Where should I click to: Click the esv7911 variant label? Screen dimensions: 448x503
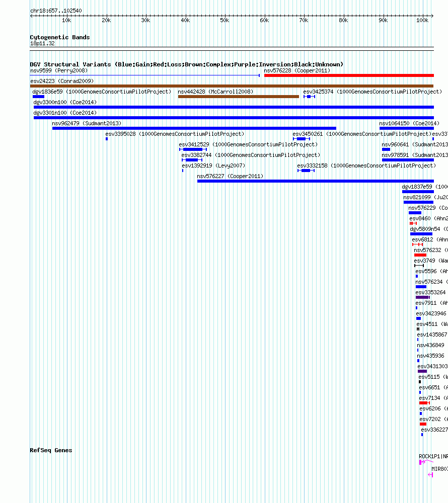pyautogui.click(x=431, y=303)
